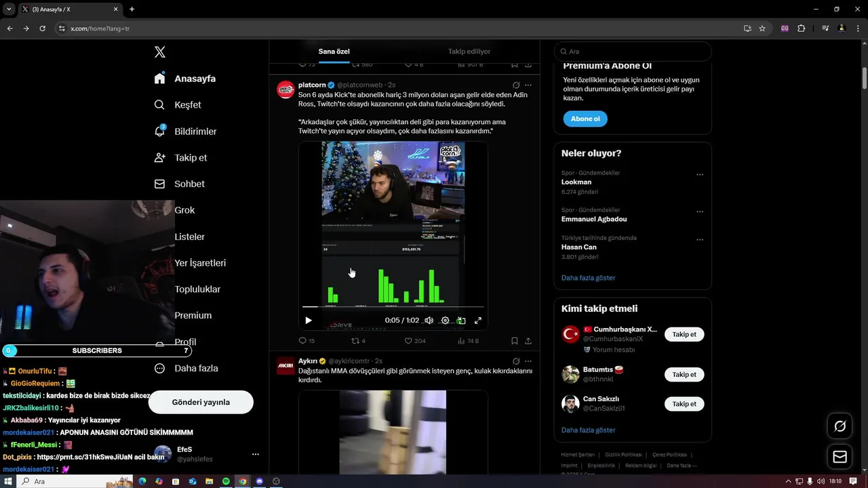
Task: Switch to the Takip ediliyor tab
Action: [469, 52]
